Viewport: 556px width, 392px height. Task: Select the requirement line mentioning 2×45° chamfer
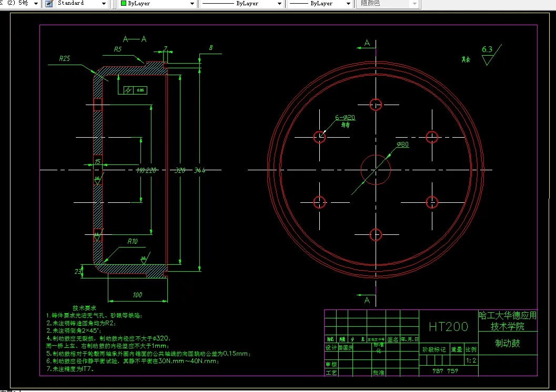[x=74, y=331]
